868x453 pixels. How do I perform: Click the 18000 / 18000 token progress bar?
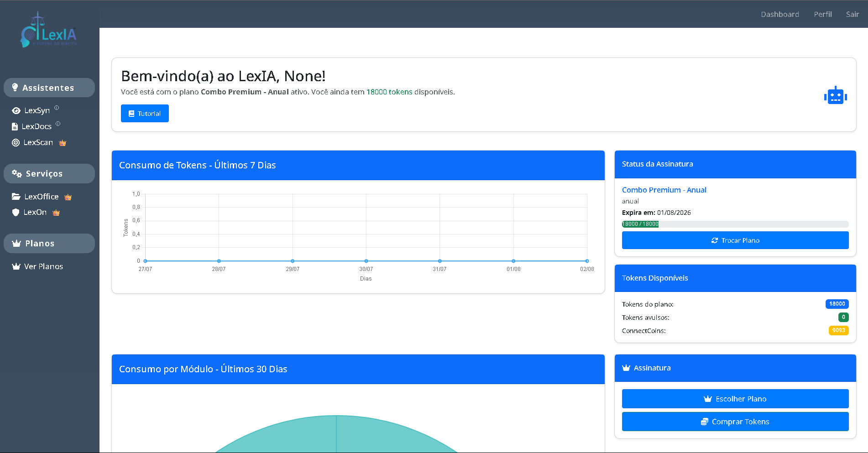point(735,224)
